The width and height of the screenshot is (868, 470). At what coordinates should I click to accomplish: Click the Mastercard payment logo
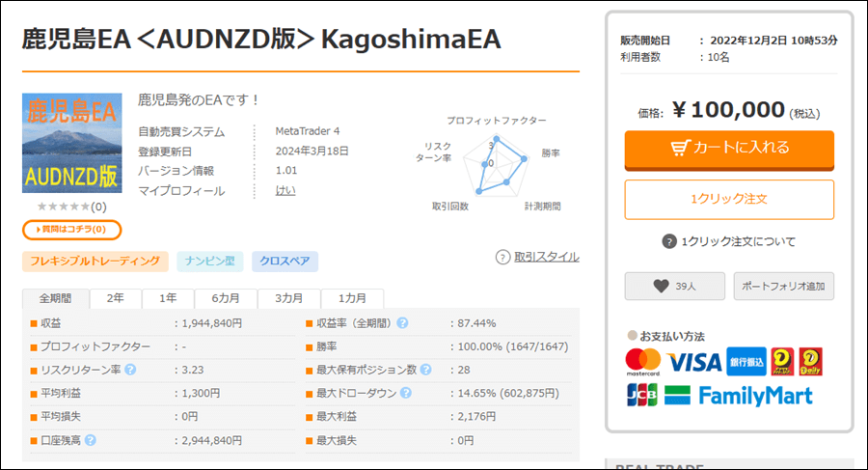[643, 362]
